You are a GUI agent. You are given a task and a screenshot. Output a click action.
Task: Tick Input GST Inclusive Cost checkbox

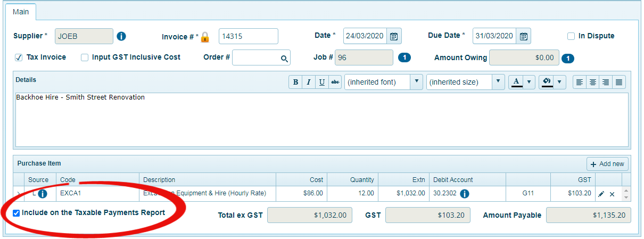click(85, 57)
